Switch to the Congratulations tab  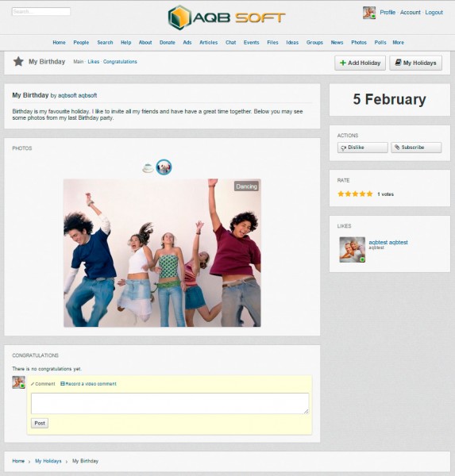(x=120, y=62)
